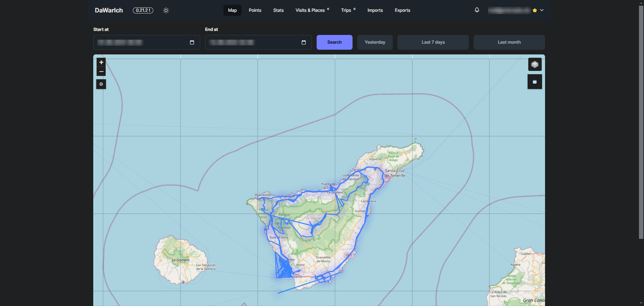Viewport: 644px width, 306px height.
Task: Open map settings gear
Action: pos(101,84)
